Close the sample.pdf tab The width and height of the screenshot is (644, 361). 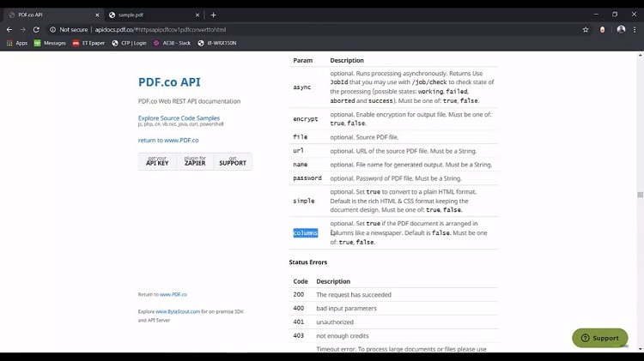point(197,15)
